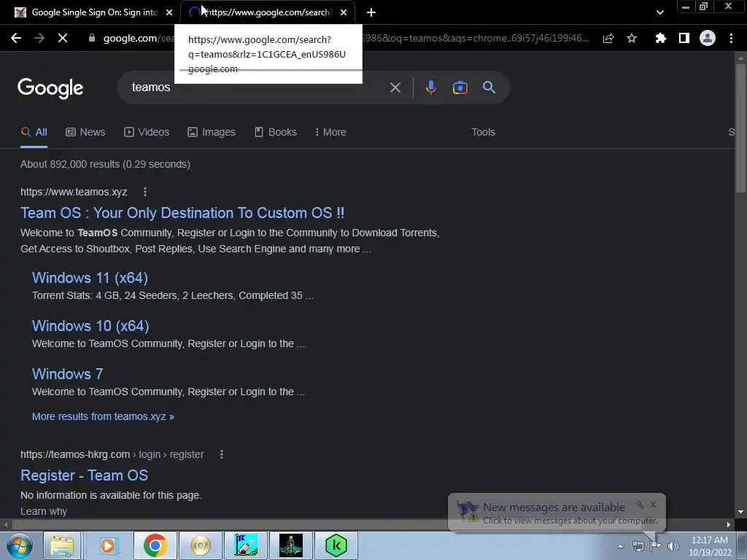The width and height of the screenshot is (747, 560).
Task: Click the network tray icon
Action: pyautogui.click(x=638, y=546)
